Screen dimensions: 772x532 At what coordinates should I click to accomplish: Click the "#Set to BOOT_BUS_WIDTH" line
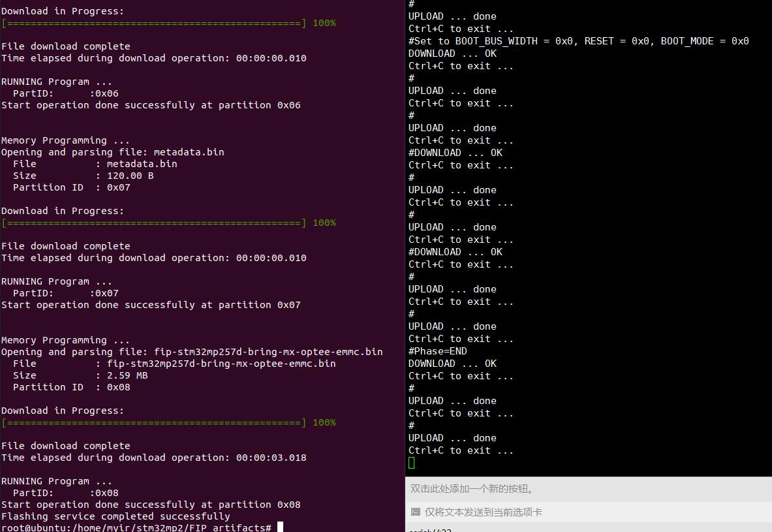coord(578,41)
